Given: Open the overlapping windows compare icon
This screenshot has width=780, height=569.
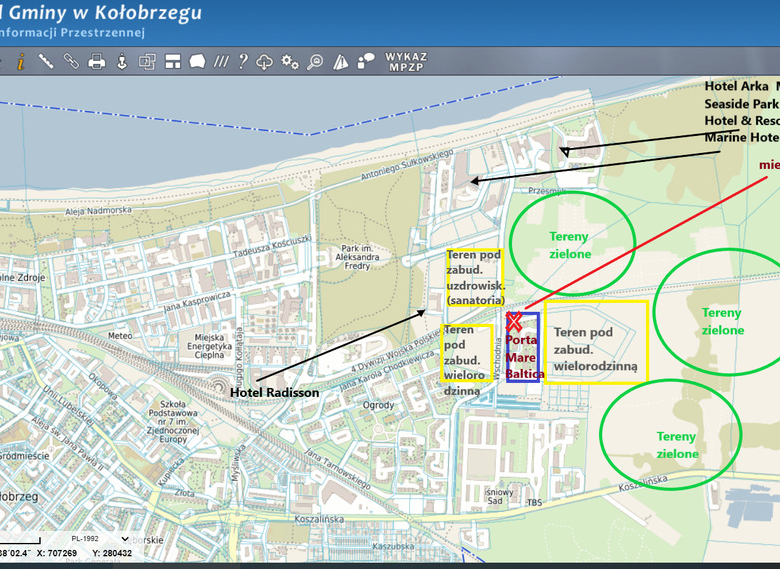Looking at the screenshot, I should (147, 62).
